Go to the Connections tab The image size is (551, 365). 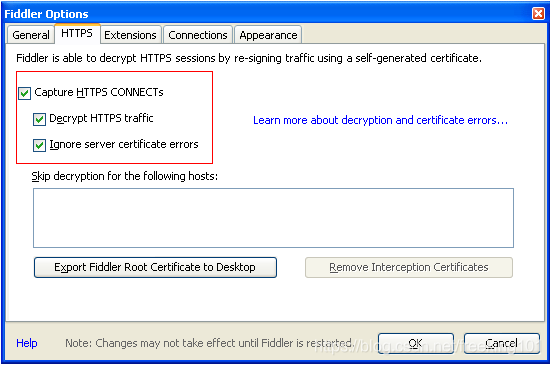(x=198, y=35)
